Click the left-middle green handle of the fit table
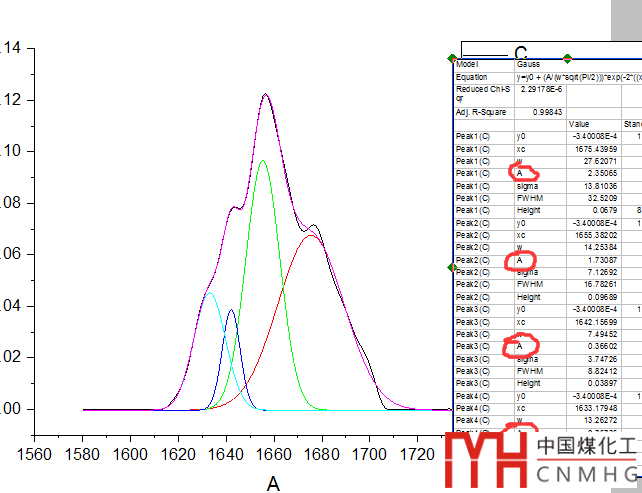 pyautogui.click(x=452, y=266)
